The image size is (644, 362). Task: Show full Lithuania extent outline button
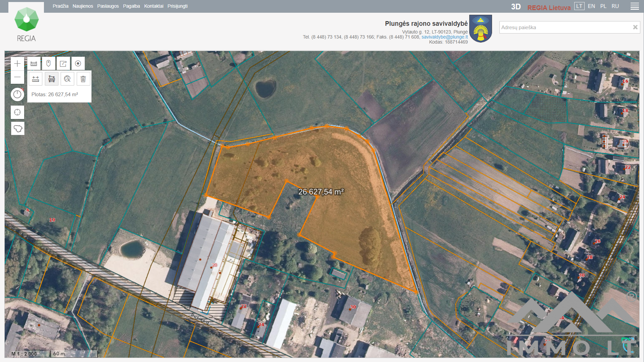pyautogui.click(x=17, y=128)
